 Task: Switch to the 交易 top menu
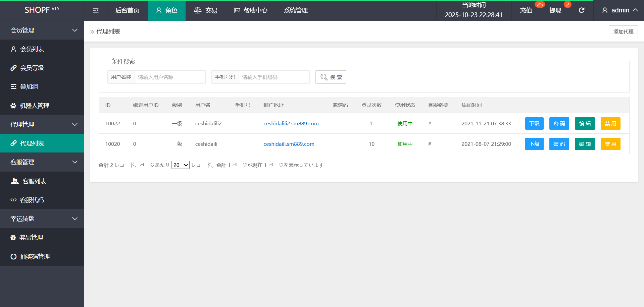[206, 10]
